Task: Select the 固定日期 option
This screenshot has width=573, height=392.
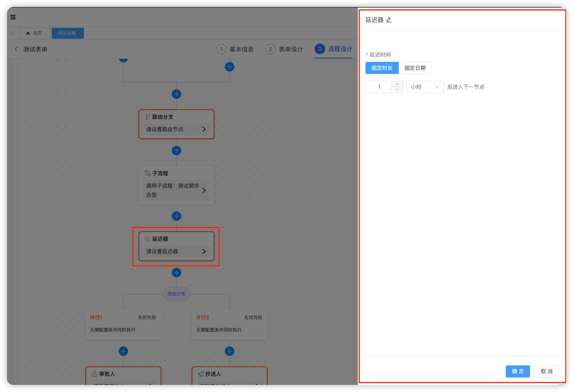Action: coord(415,68)
